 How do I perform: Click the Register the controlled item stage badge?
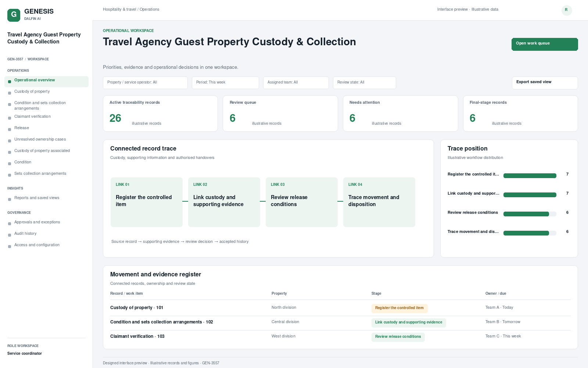click(399, 308)
